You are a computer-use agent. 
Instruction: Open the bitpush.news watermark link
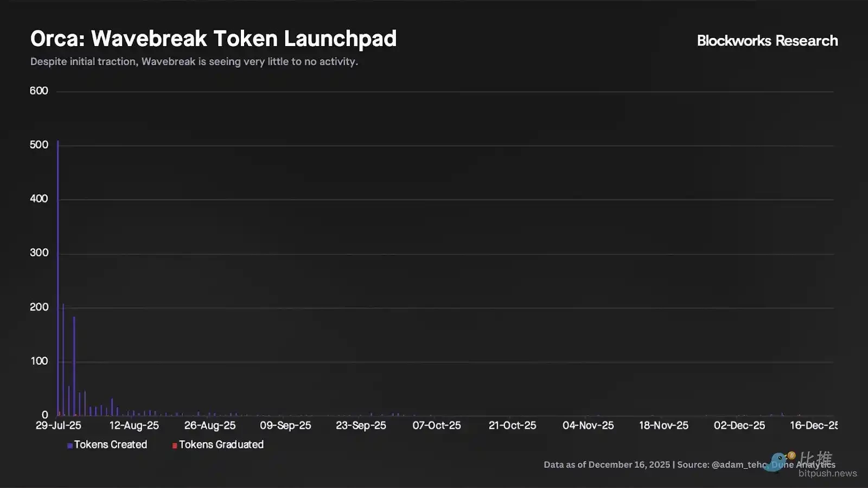[827, 473]
